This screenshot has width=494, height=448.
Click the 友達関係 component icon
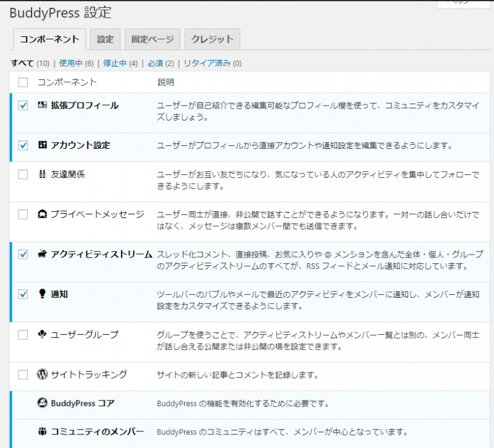pos(43,174)
